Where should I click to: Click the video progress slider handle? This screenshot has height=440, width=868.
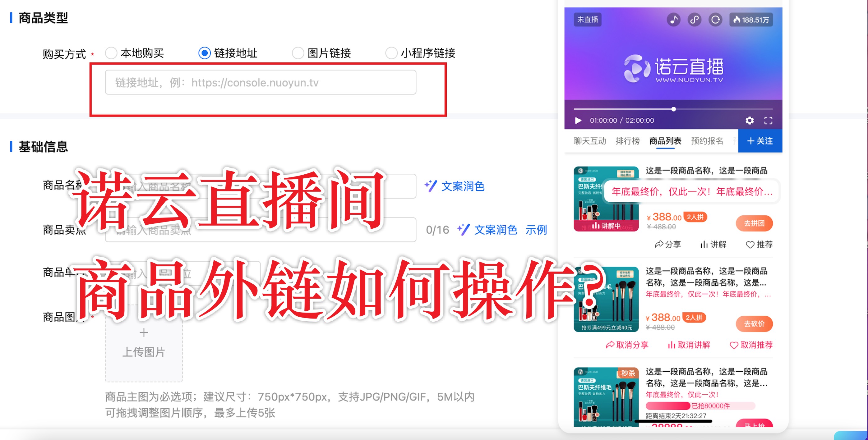click(x=673, y=109)
